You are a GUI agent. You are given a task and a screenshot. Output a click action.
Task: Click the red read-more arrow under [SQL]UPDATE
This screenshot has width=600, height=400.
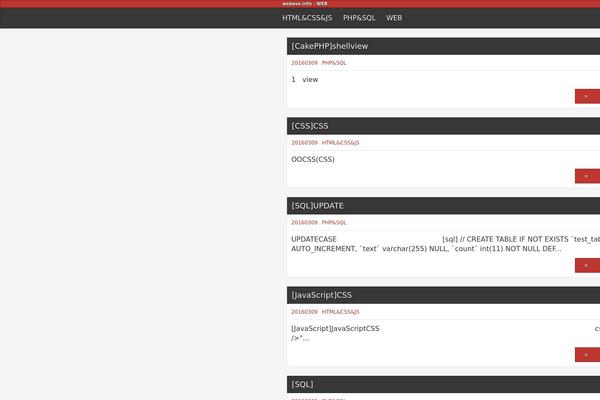click(x=587, y=265)
